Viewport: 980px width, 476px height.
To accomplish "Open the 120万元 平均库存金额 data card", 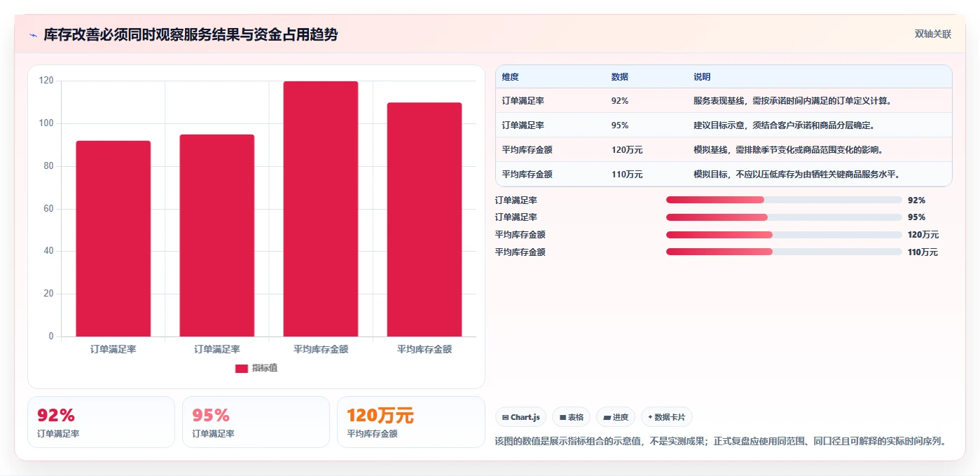I will [411, 422].
